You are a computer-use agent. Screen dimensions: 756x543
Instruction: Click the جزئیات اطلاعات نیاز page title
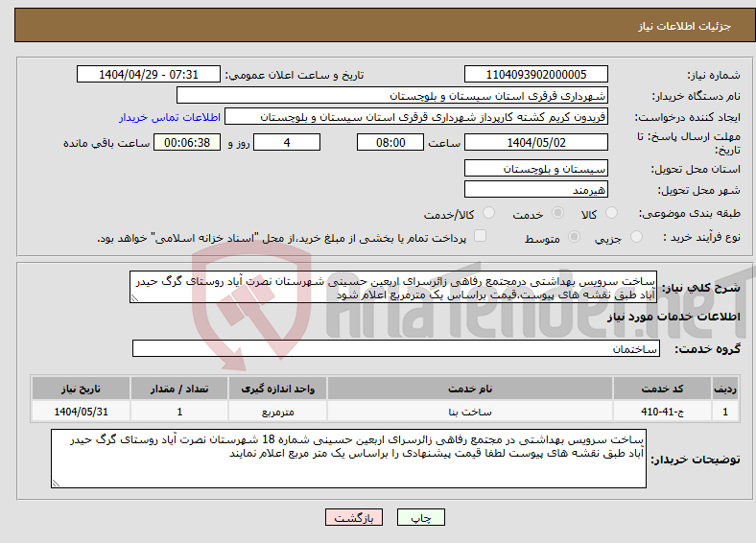684,26
